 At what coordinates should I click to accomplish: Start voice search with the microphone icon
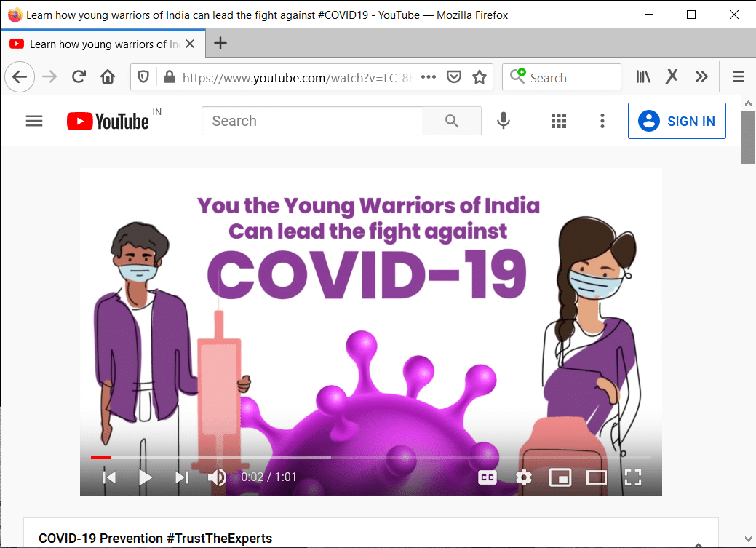coord(504,121)
